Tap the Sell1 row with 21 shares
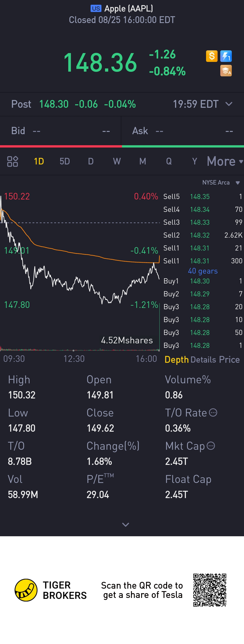This screenshot has width=244, height=644. pos(203,248)
